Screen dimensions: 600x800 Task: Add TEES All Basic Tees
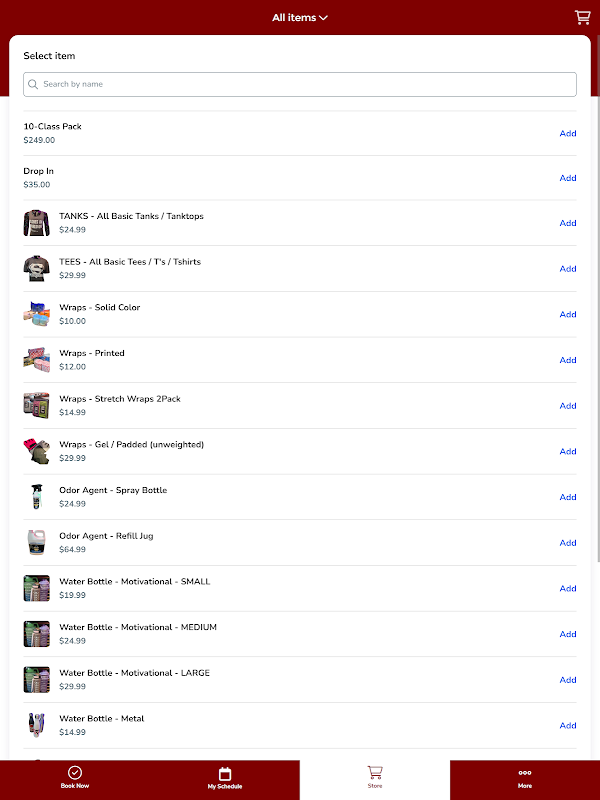click(568, 268)
